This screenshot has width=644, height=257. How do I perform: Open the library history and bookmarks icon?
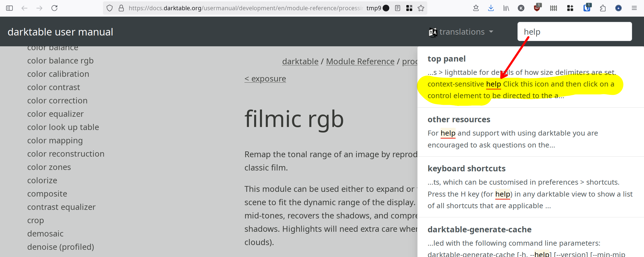coord(506,8)
